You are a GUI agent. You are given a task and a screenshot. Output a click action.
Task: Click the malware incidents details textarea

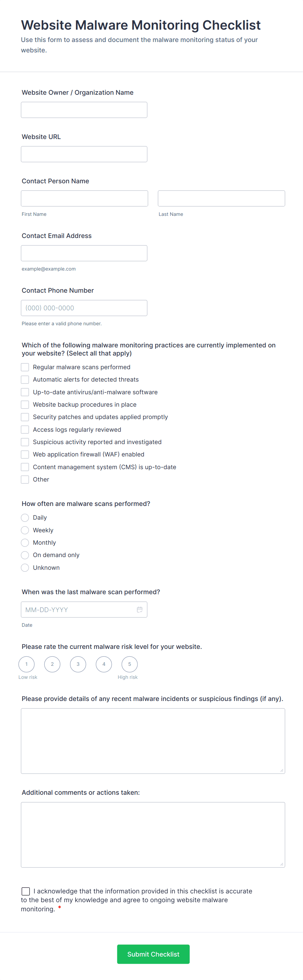coord(153,741)
